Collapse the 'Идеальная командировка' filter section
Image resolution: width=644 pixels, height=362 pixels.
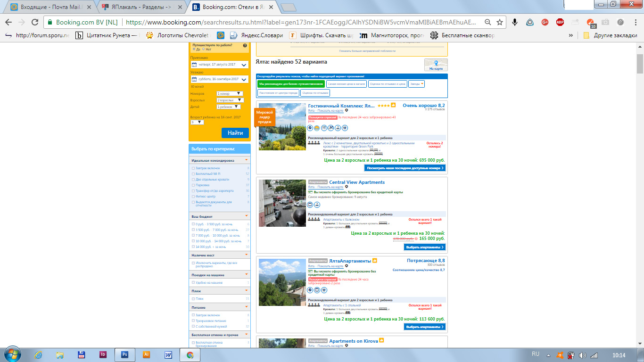[x=247, y=160]
